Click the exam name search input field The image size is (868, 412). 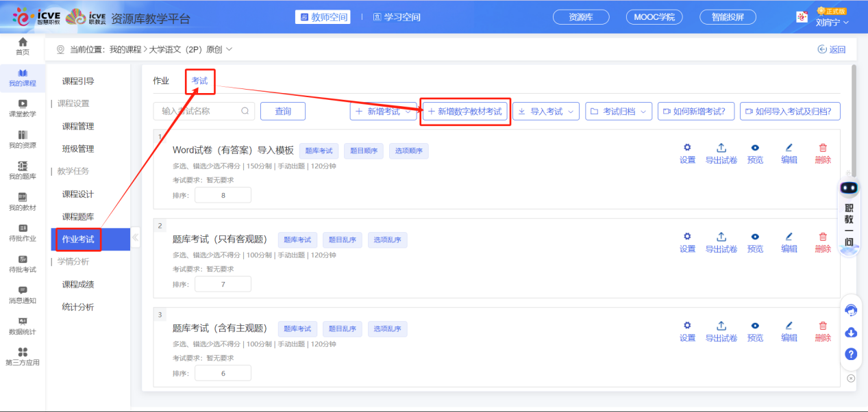[x=199, y=112]
